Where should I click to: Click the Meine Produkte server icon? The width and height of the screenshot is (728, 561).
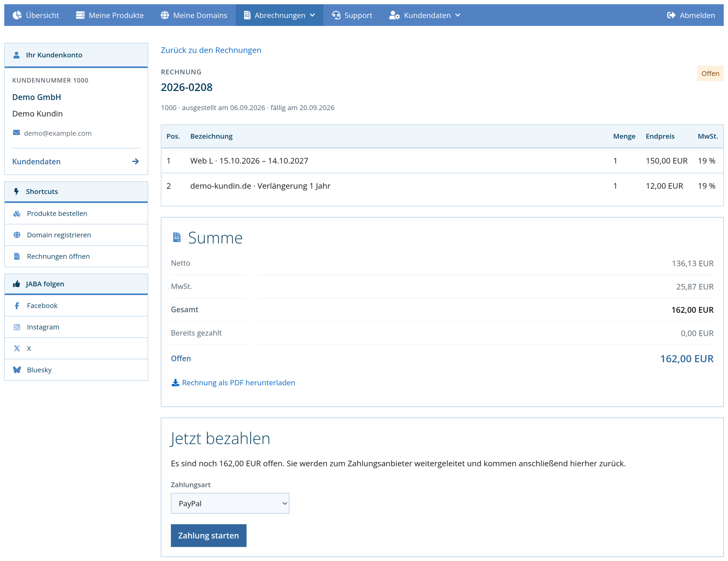coord(80,15)
